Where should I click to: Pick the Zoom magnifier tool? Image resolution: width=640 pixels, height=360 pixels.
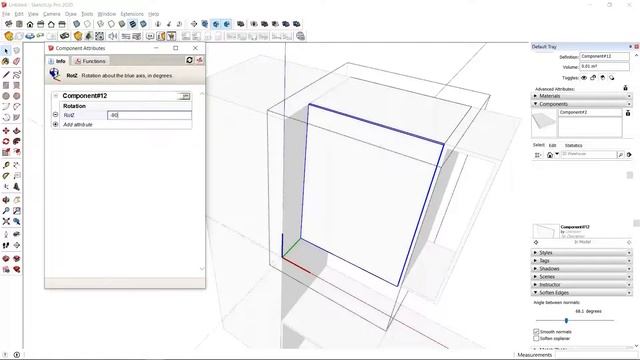(x=6, y=211)
